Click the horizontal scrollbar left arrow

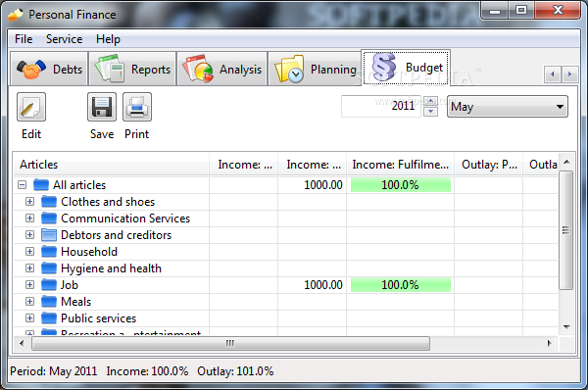[22, 343]
